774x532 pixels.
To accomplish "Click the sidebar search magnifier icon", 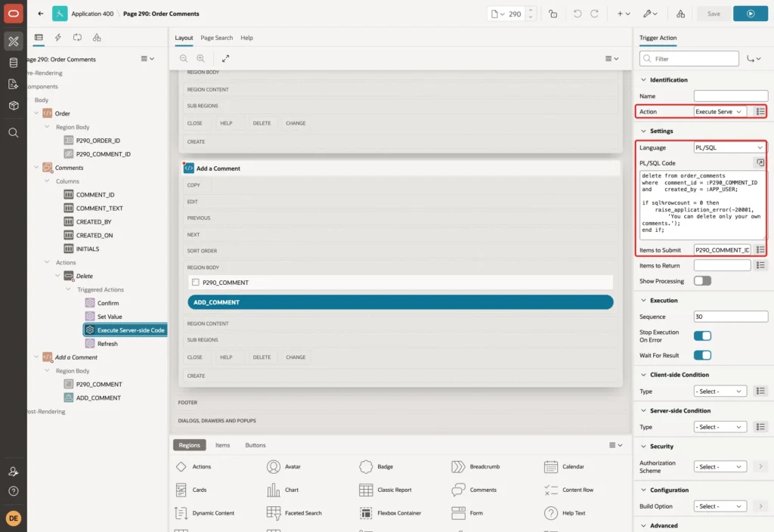I will [14, 133].
